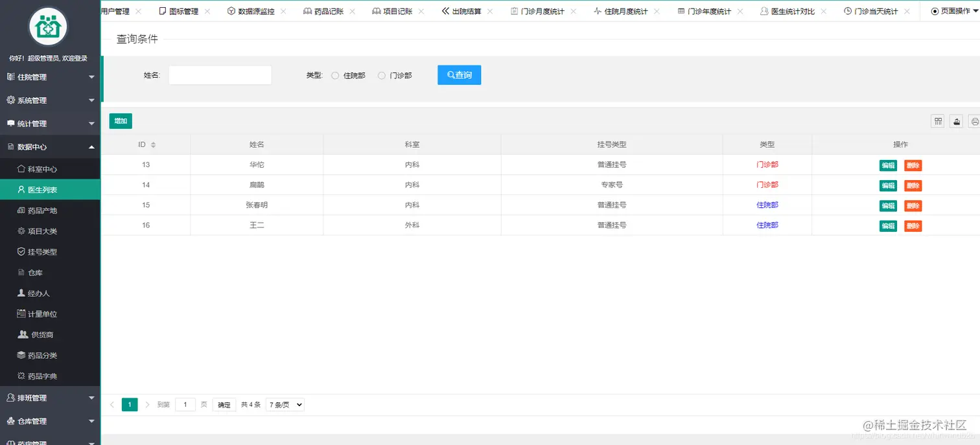
Task: Click current page number 1
Action: tap(130, 405)
